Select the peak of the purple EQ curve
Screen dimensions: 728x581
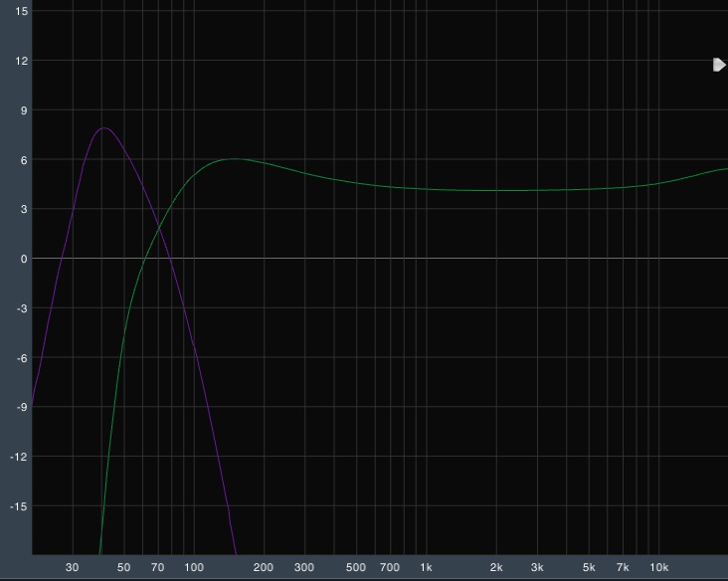tap(104, 127)
